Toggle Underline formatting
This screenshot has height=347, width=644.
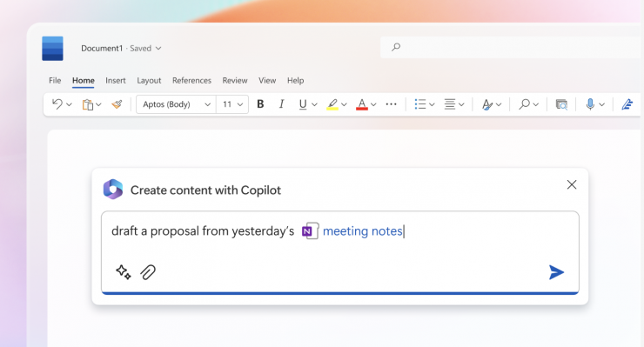coord(303,104)
